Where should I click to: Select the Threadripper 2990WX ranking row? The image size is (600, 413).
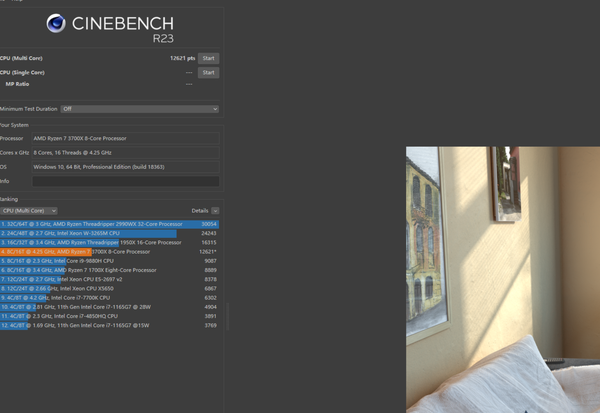109,224
